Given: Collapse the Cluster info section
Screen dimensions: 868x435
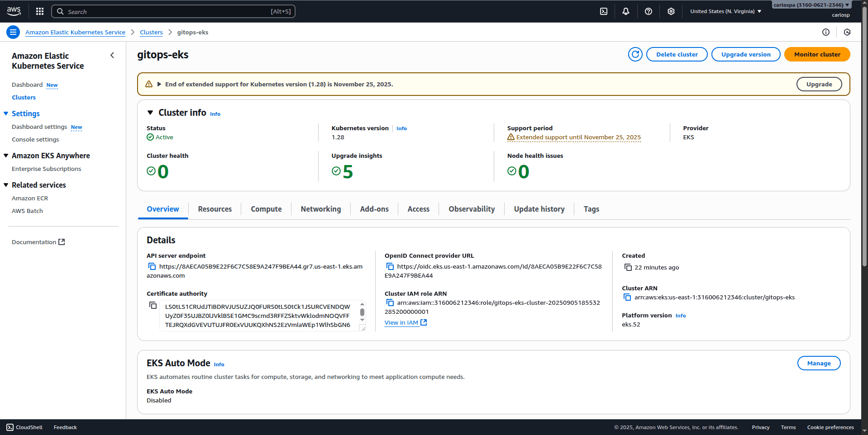Looking at the screenshot, I should [150, 113].
